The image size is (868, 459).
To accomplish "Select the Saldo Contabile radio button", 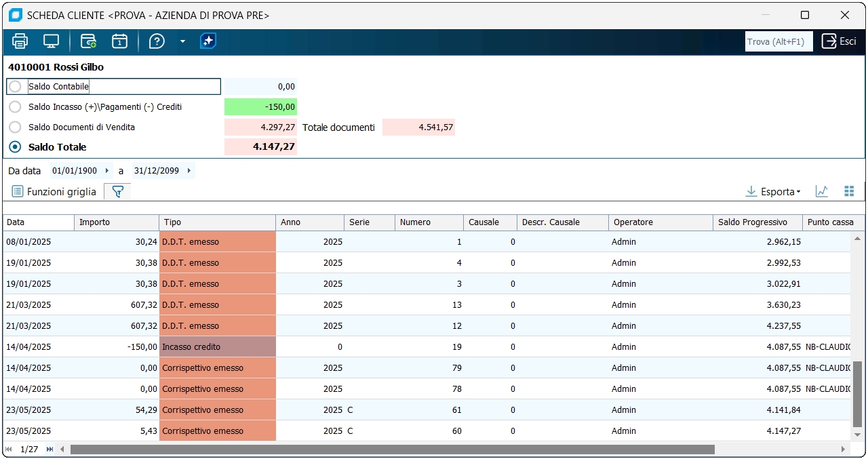I will pos(15,87).
